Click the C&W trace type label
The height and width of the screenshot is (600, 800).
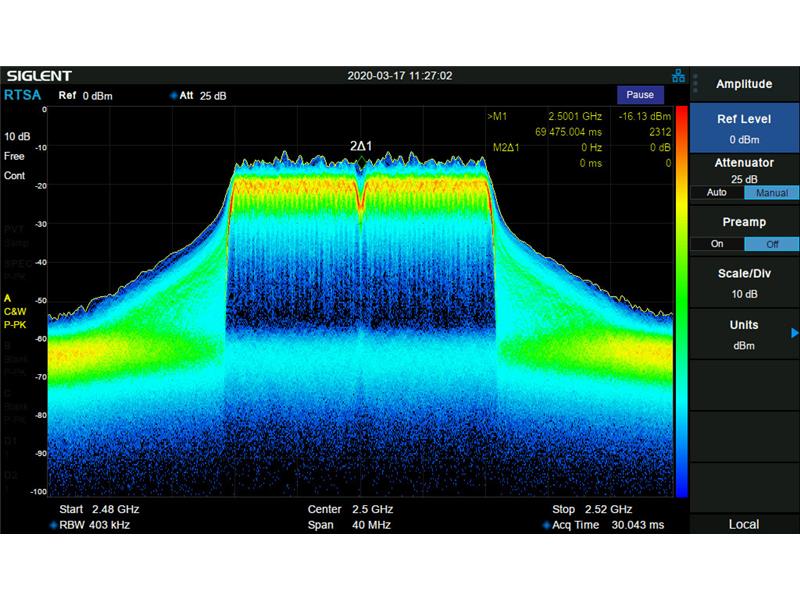[15, 312]
